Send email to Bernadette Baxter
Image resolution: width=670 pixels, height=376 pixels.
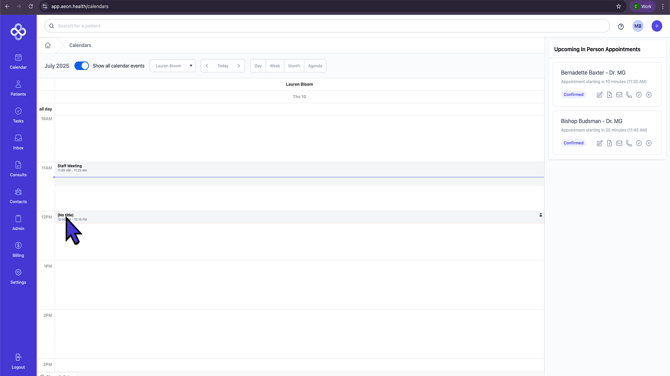[619, 95]
